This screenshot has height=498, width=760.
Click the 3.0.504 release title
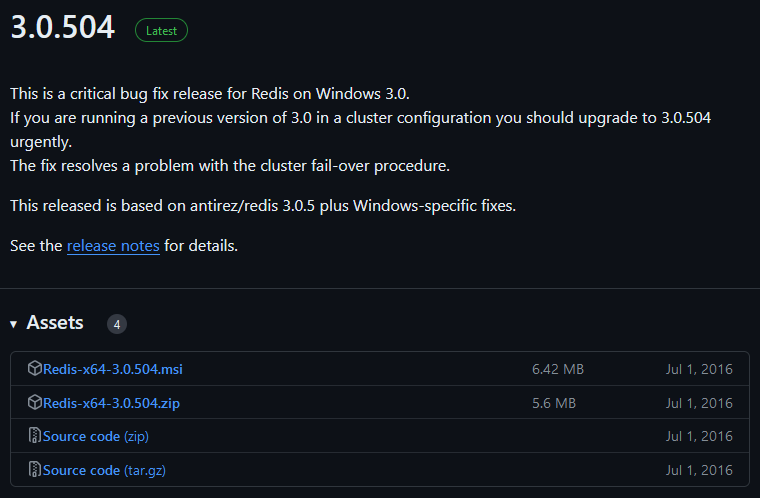tap(63, 28)
